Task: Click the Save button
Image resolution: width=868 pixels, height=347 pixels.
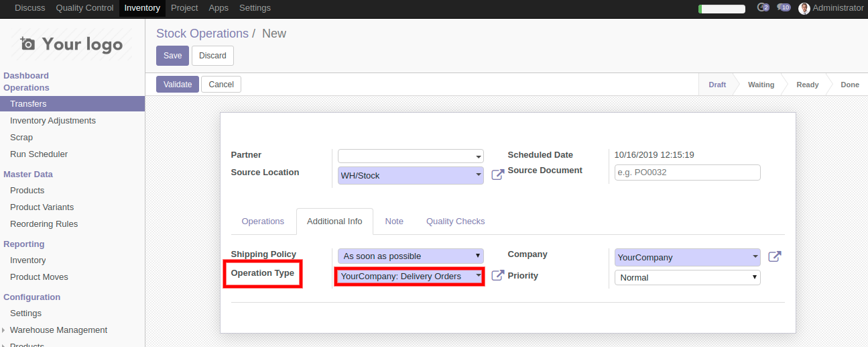Action: pos(172,56)
